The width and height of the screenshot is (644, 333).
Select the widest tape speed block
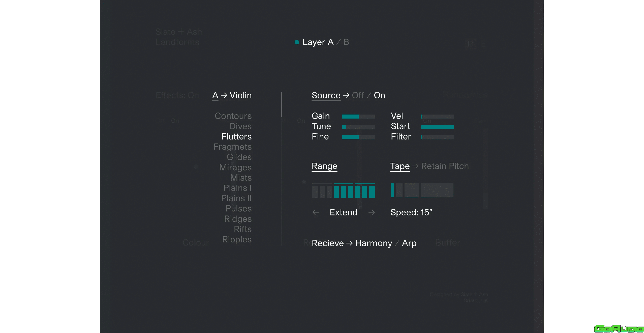[x=437, y=190]
